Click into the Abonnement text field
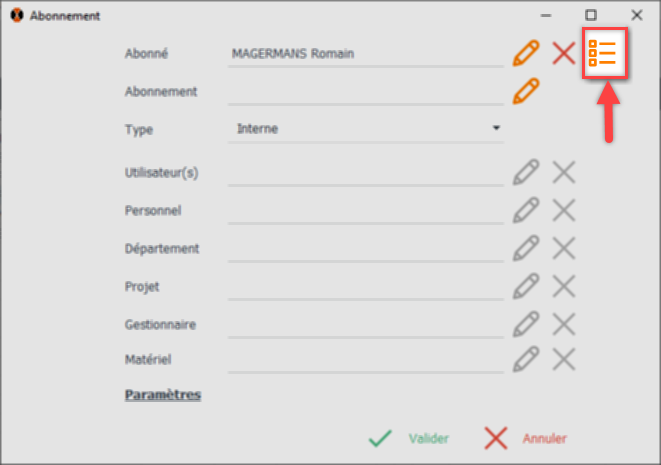 coord(365,92)
